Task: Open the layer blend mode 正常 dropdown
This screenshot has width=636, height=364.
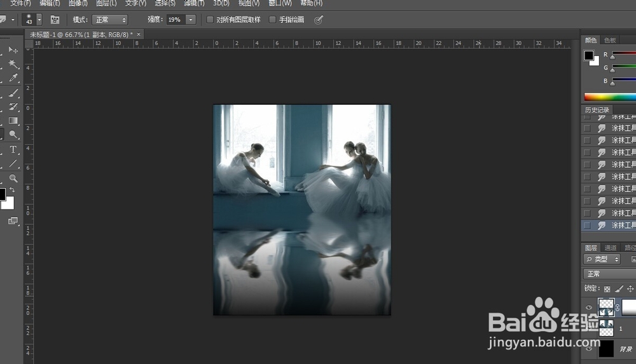Action: [x=610, y=274]
